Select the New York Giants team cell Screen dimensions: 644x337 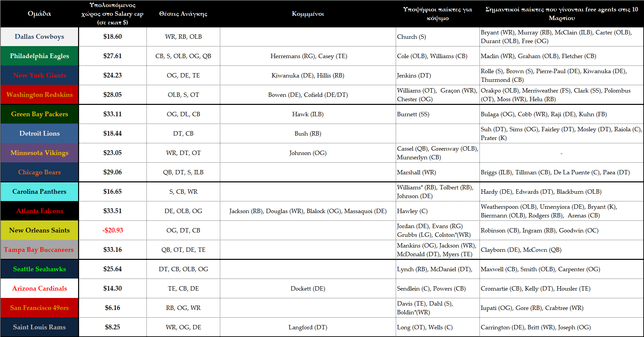39,75
